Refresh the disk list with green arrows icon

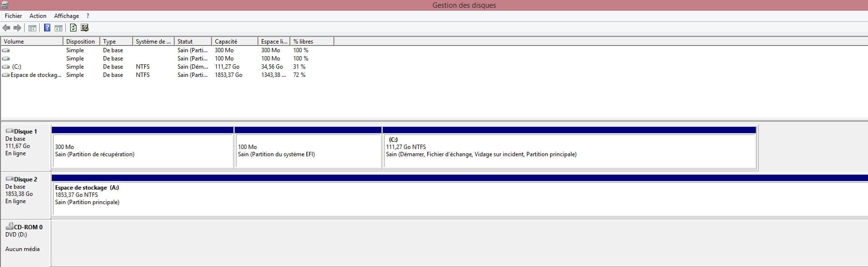click(73, 28)
